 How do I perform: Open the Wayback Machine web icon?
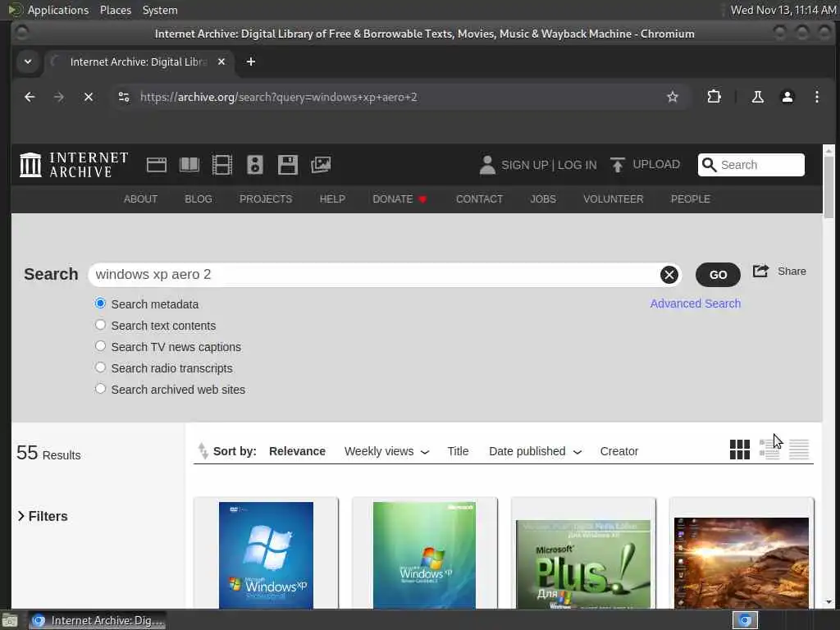click(x=157, y=165)
